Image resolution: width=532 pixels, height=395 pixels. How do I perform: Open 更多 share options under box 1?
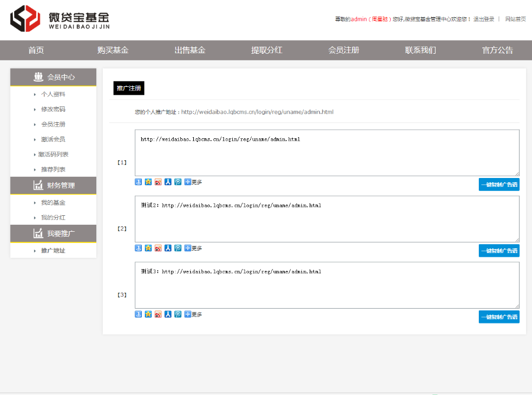click(x=193, y=182)
